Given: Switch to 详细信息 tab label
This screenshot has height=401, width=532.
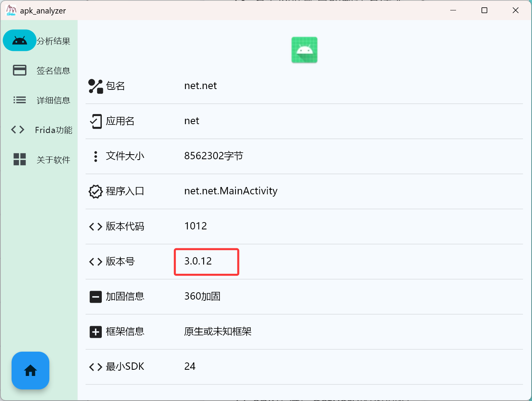Looking at the screenshot, I should [x=54, y=100].
